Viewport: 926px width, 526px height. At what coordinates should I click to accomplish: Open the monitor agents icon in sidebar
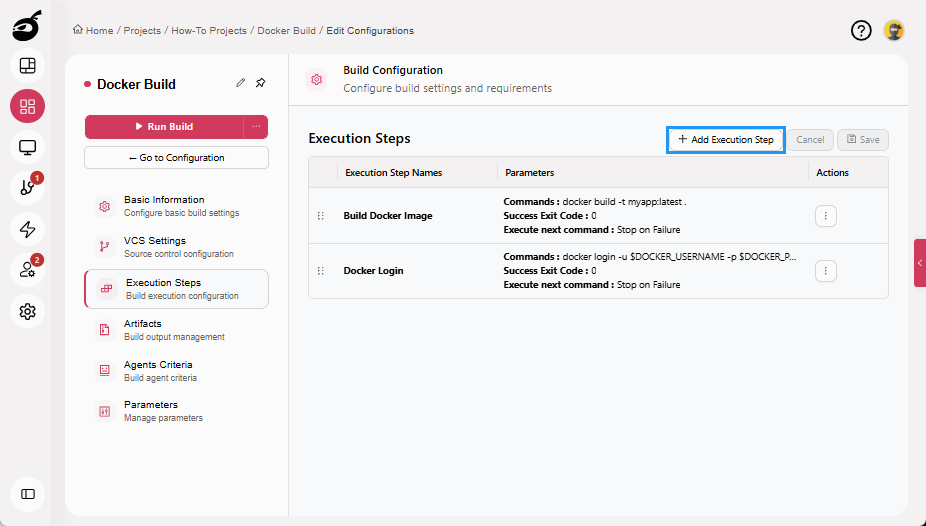[x=27, y=147]
